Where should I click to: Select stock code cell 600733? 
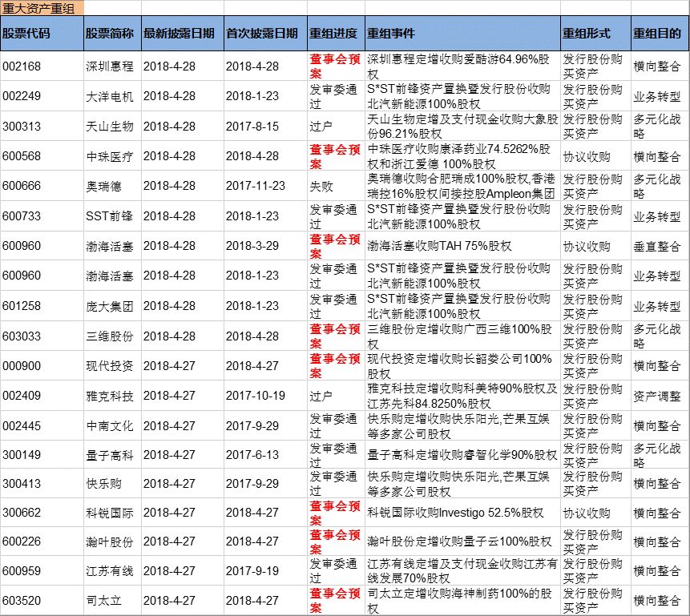click(42, 216)
